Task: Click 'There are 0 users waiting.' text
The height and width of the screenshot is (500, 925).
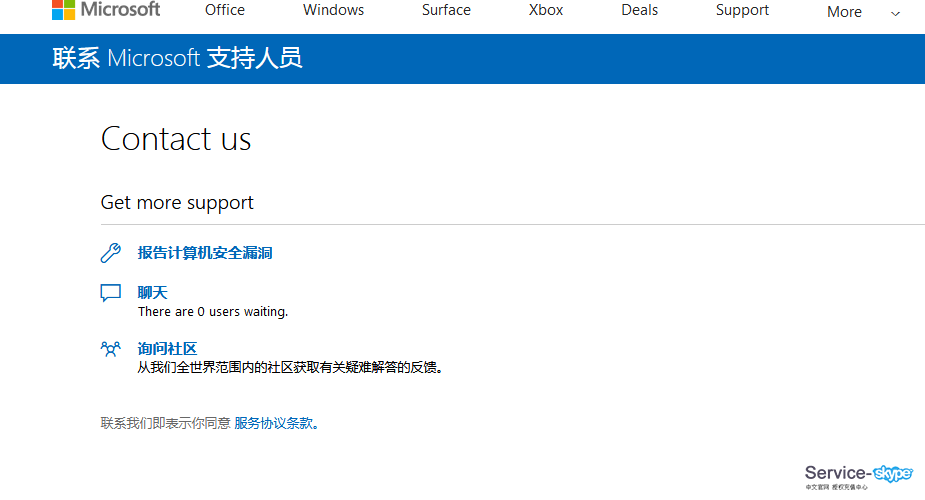Action: coord(213,311)
